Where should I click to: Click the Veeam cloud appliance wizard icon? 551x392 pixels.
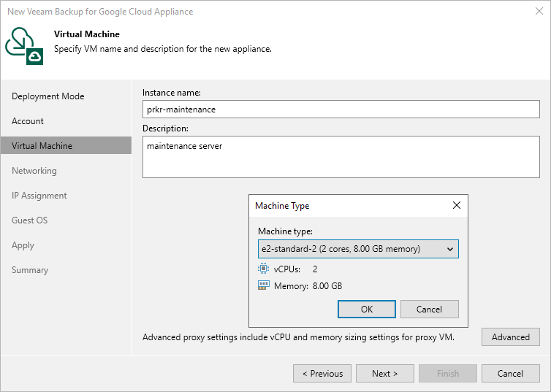click(24, 46)
